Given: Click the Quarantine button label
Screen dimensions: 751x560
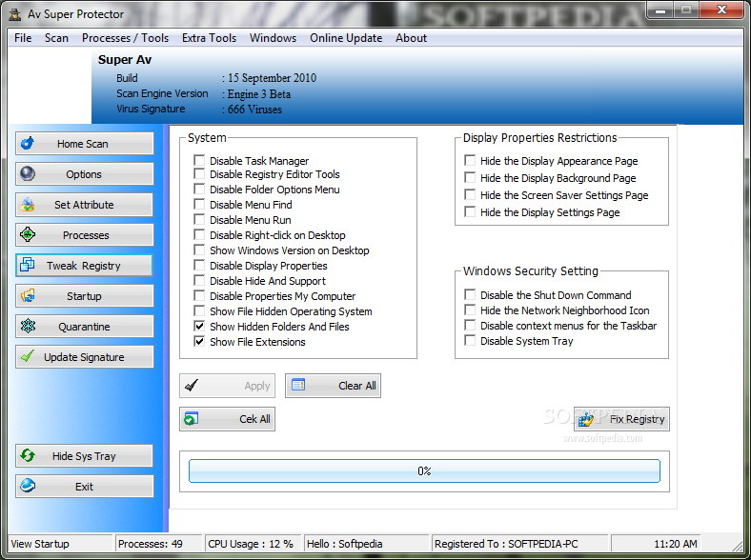Looking at the screenshot, I should click(84, 327).
